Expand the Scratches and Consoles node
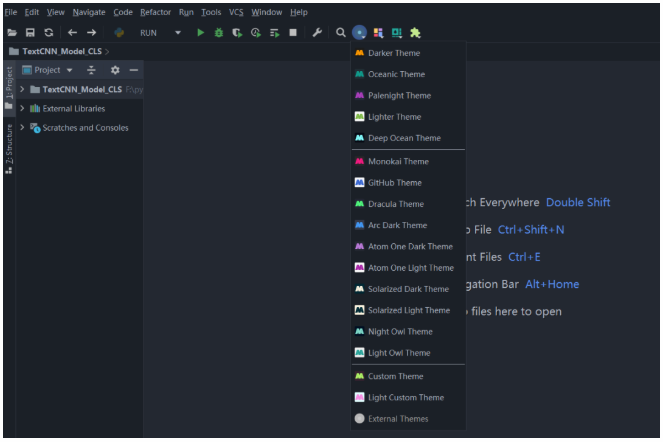663x442 pixels. (x=22, y=127)
